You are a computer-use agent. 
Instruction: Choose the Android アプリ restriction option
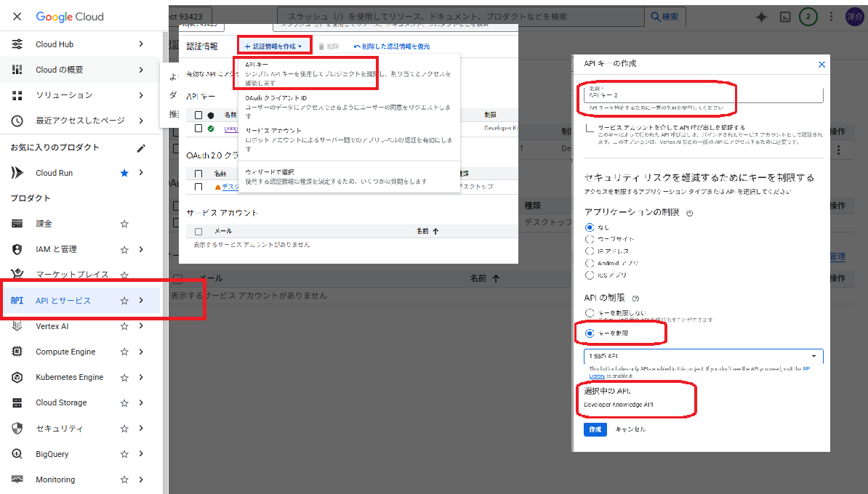coord(589,262)
